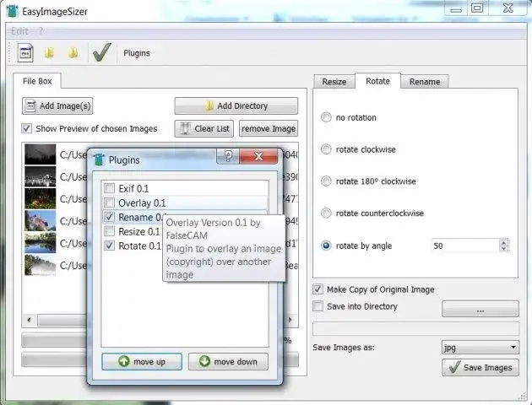Enable the Resize 0.1 plugin checkbox
Viewport: 532px width, 405px height.
109,231
